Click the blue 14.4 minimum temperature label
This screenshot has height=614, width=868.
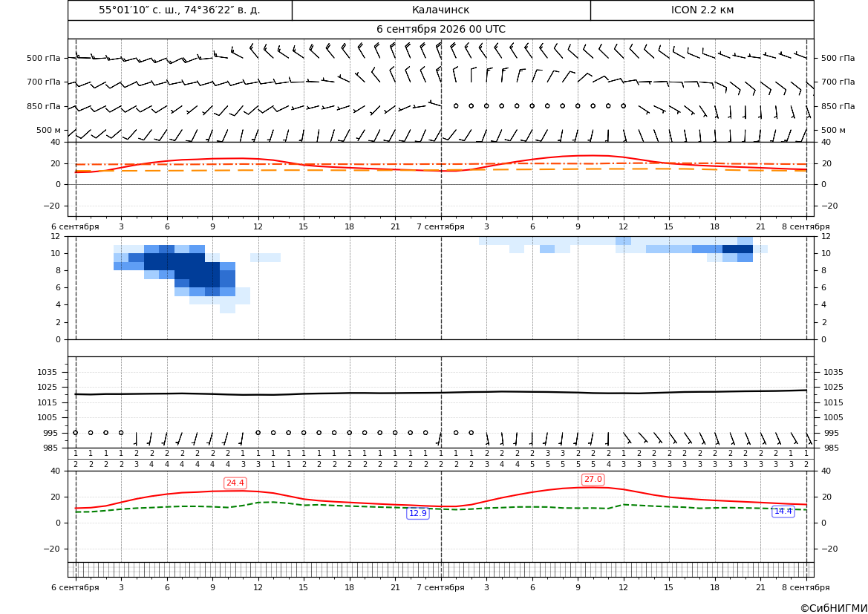pyautogui.click(x=783, y=511)
